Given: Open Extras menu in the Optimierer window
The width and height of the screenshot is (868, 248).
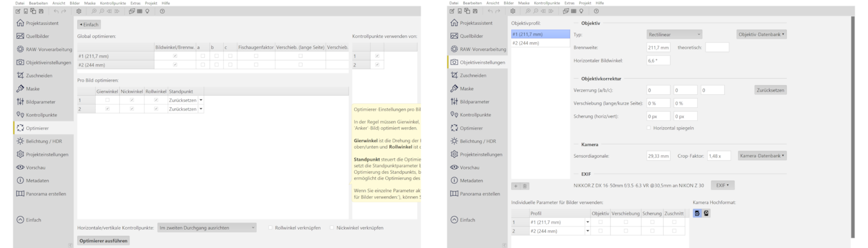Looking at the screenshot, I should coord(135,3).
